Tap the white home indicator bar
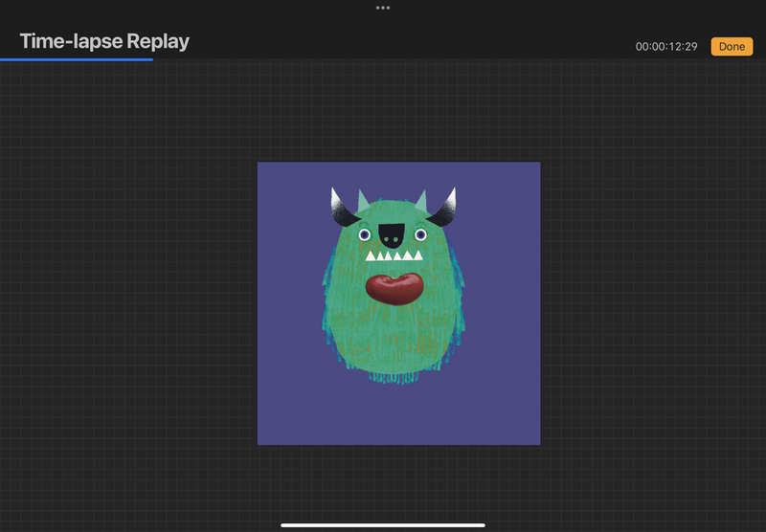Image resolution: width=766 pixels, height=532 pixels. coord(383,524)
